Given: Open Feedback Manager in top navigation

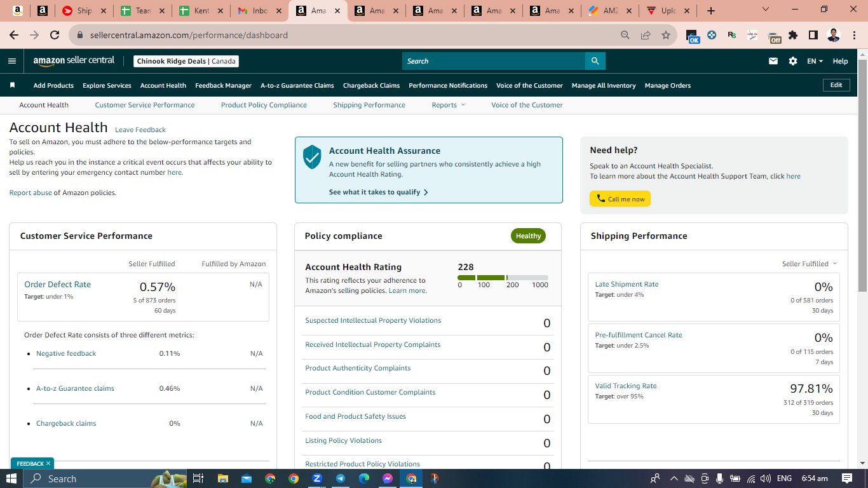Looking at the screenshot, I should 224,85.
